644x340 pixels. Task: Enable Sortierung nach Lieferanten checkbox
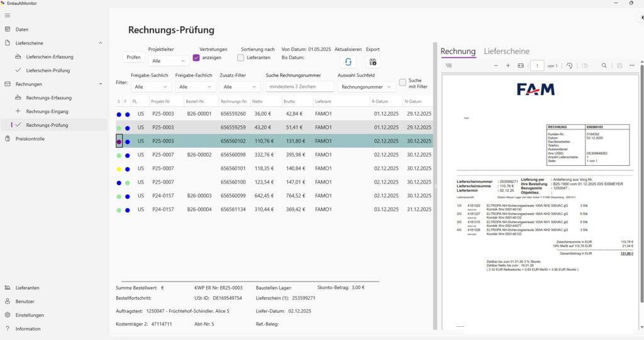point(241,58)
